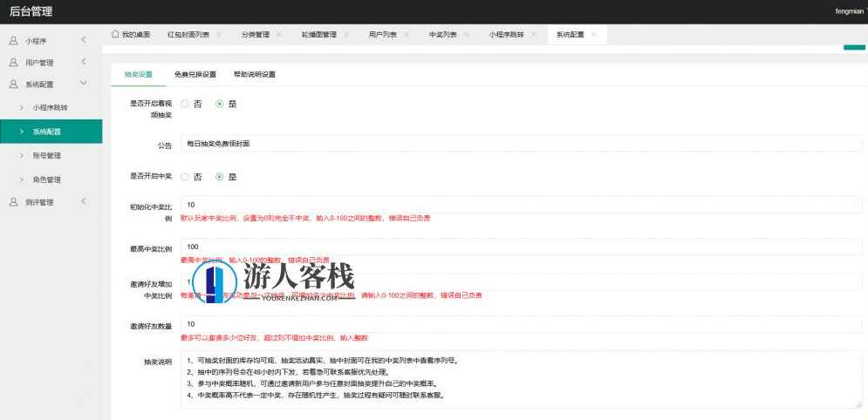Select the 免费兑换设置 settings tab
Viewport: 868px width, 420px height.
[x=195, y=75]
